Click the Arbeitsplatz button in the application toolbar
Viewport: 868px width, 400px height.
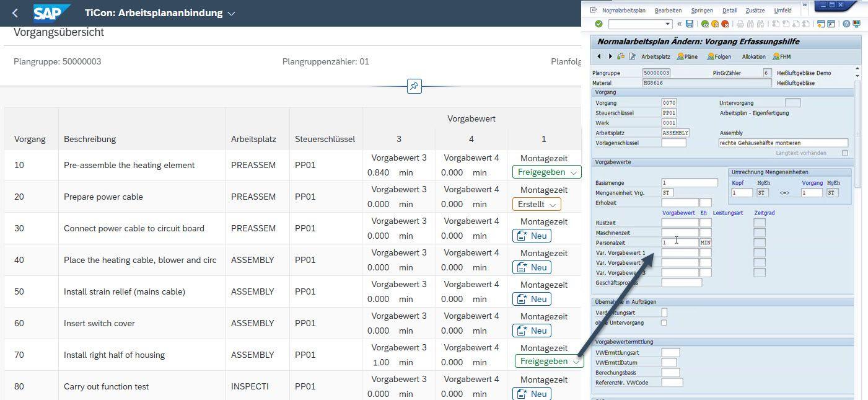click(x=655, y=56)
